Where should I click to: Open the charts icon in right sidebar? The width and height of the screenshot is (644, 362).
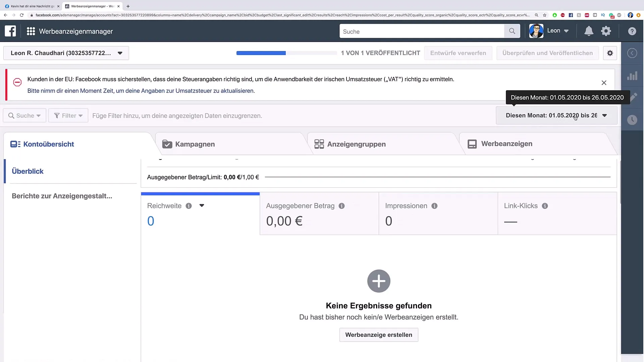pyautogui.click(x=632, y=76)
